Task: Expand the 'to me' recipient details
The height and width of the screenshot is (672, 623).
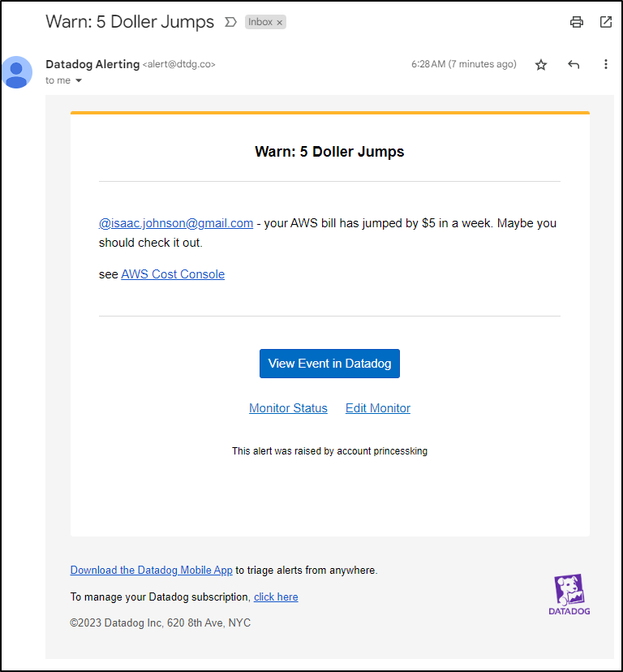Action: point(79,80)
